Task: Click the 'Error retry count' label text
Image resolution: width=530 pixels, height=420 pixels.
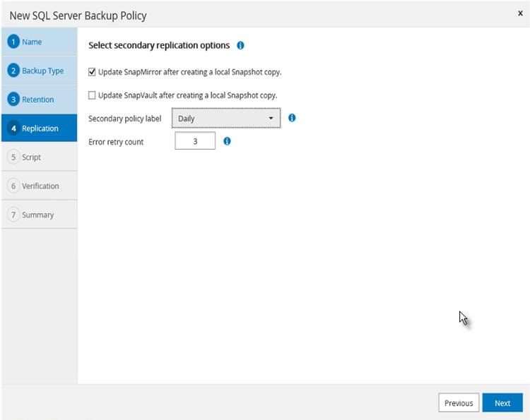Action: [116, 142]
